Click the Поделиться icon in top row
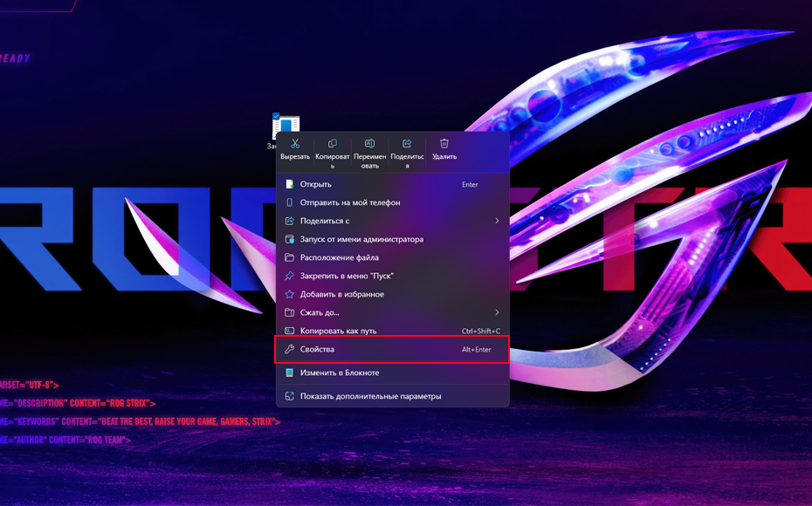The width and height of the screenshot is (812, 506). (407, 143)
